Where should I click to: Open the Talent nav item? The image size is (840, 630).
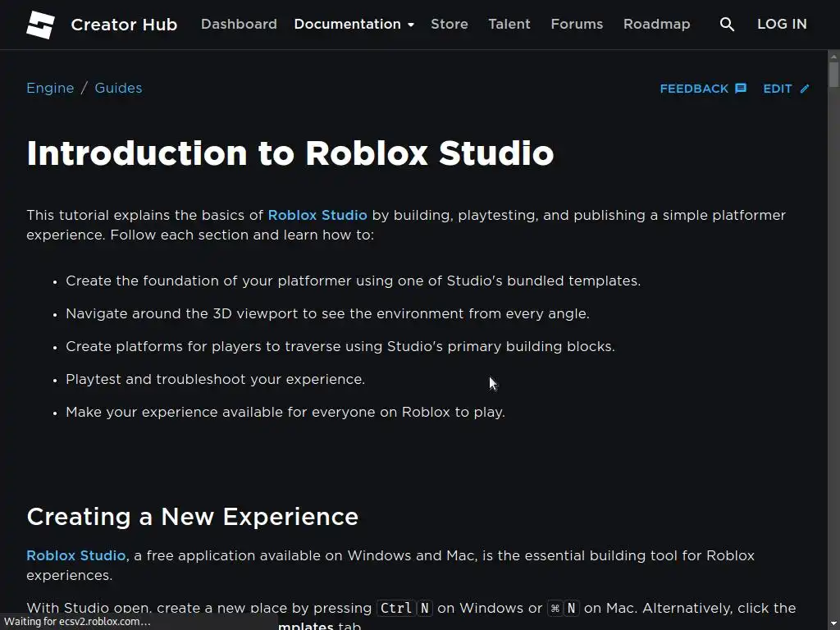[509, 24]
